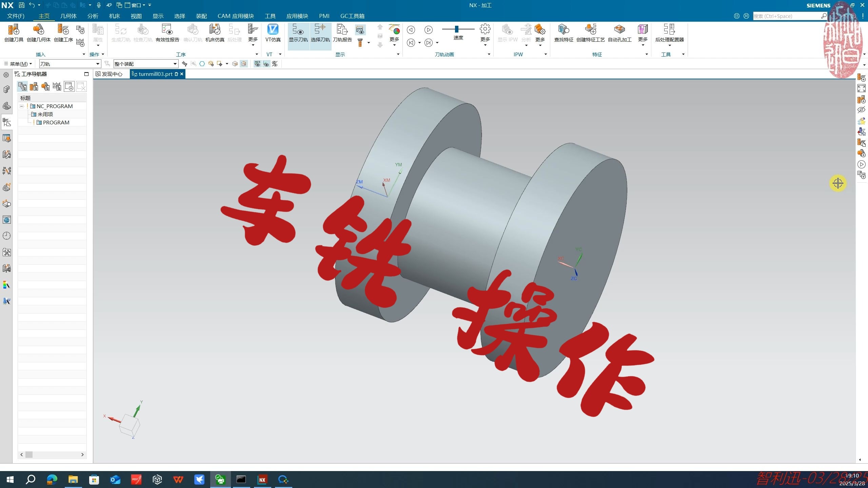Click the 创建几何体 (Create Geometry) icon
The width and height of the screenshot is (868, 488).
[39, 32]
